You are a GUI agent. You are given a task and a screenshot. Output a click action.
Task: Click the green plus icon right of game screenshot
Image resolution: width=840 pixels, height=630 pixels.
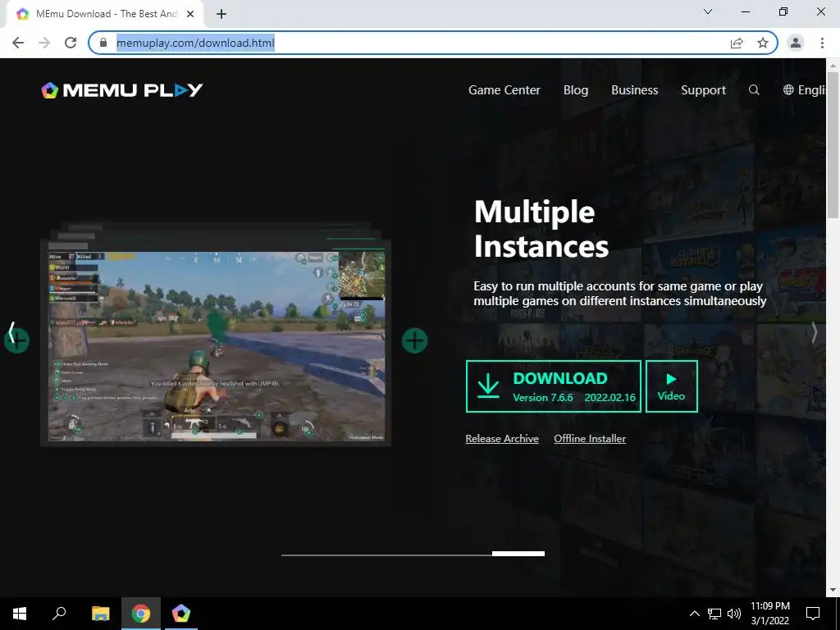coord(414,340)
